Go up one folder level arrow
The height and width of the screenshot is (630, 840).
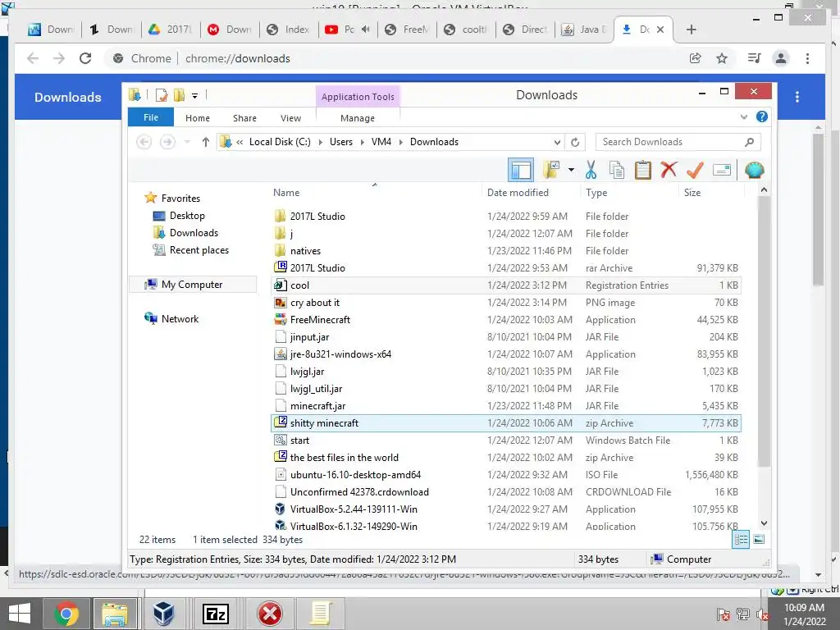[205, 142]
